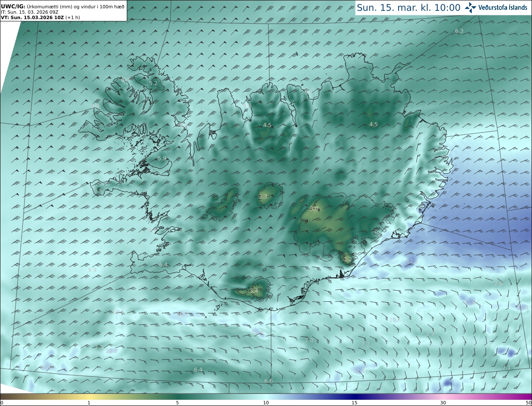The height and width of the screenshot is (406, 532).
Task: Click the 50 tick on the color scale
Action: (529, 403)
